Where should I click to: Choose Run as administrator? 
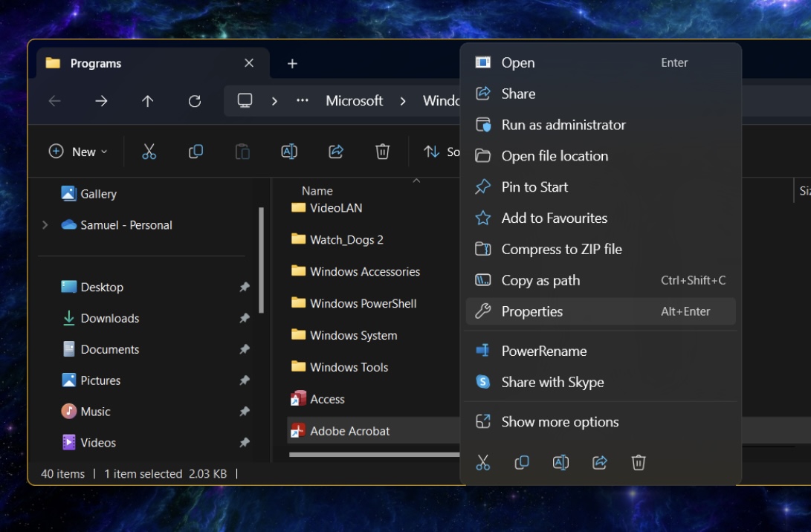(x=563, y=125)
